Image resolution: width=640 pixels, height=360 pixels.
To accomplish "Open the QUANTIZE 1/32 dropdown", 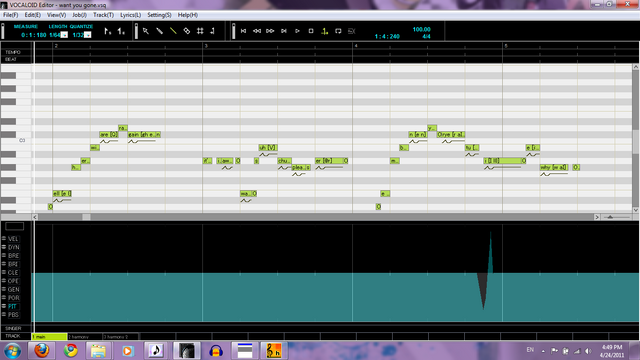I will (87, 35).
